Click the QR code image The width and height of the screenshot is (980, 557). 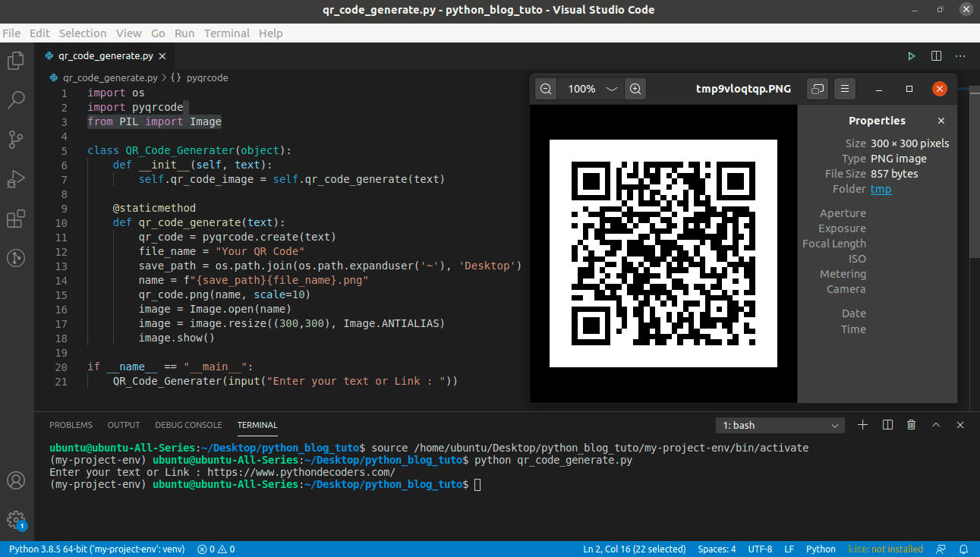[663, 253]
